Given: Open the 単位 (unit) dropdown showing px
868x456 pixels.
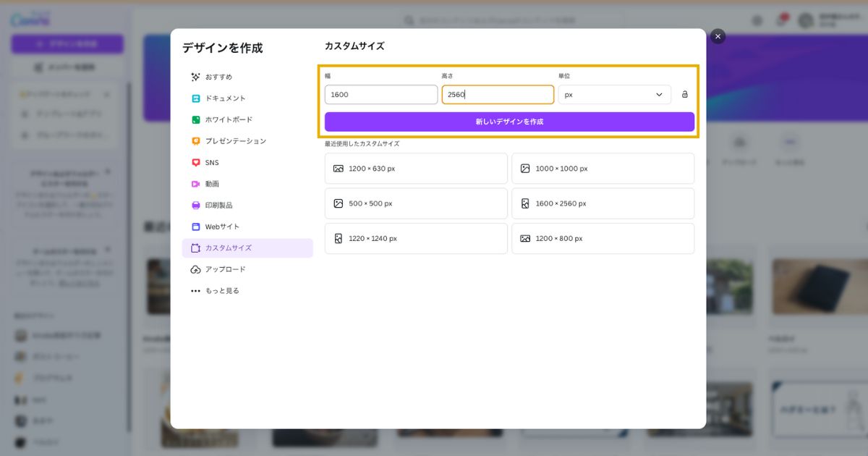Looking at the screenshot, I should tap(614, 94).
